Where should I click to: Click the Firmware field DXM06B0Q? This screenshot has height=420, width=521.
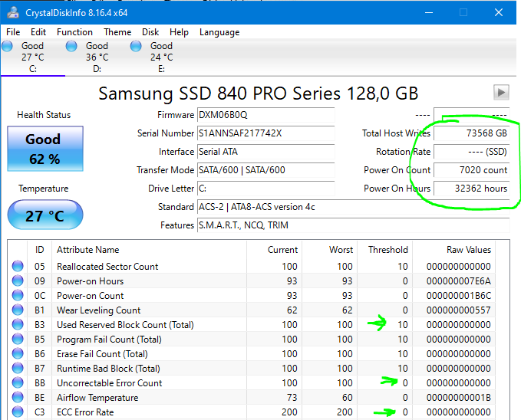click(265, 115)
